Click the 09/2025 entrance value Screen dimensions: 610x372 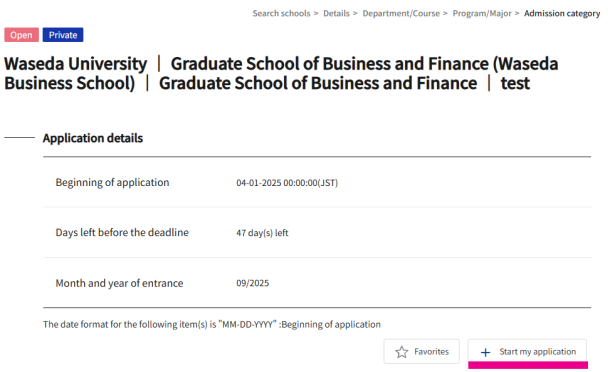[x=252, y=283]
